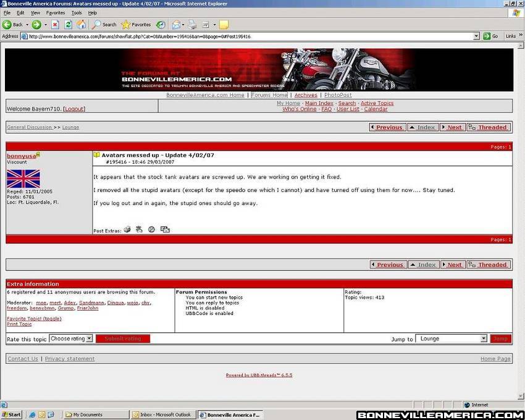Click the Print icon in toolbar
This screenshot has width=525, height=420.
[x=192, y=25]
